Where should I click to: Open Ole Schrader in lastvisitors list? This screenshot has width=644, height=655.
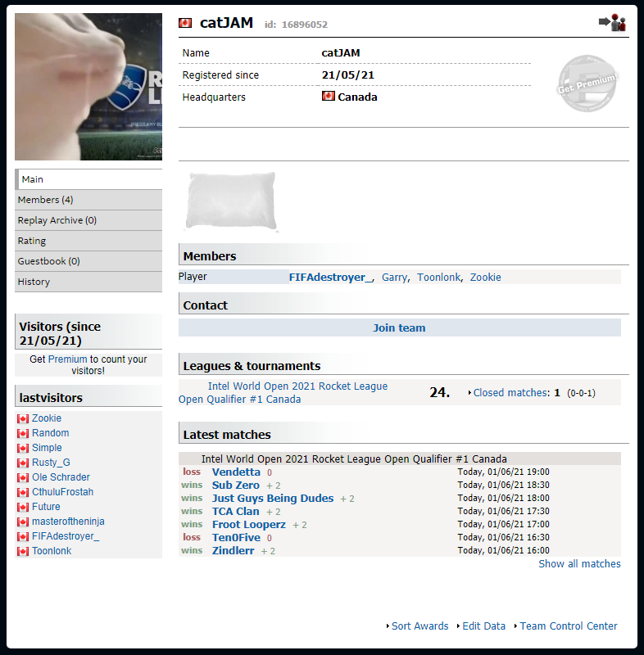click(x=61, y=477)
